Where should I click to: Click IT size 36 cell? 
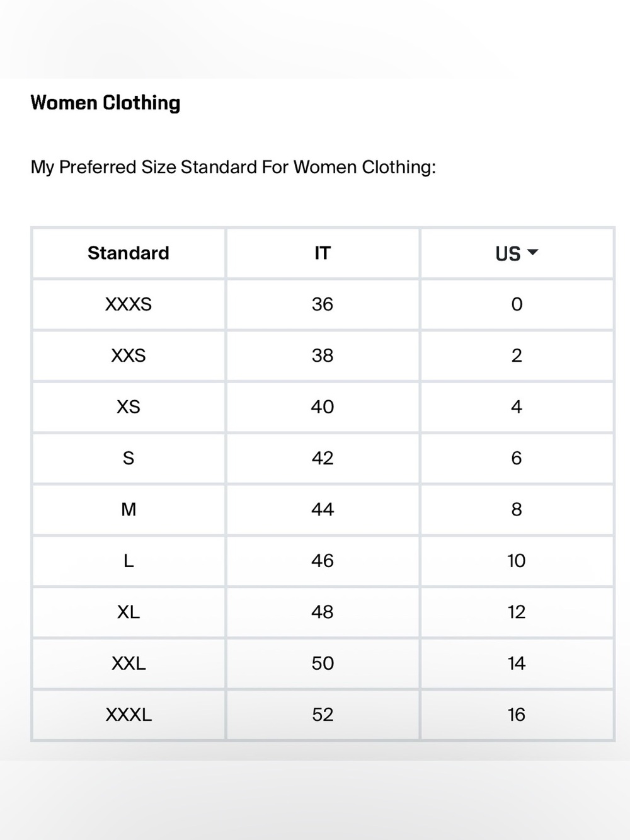(323, 304)
